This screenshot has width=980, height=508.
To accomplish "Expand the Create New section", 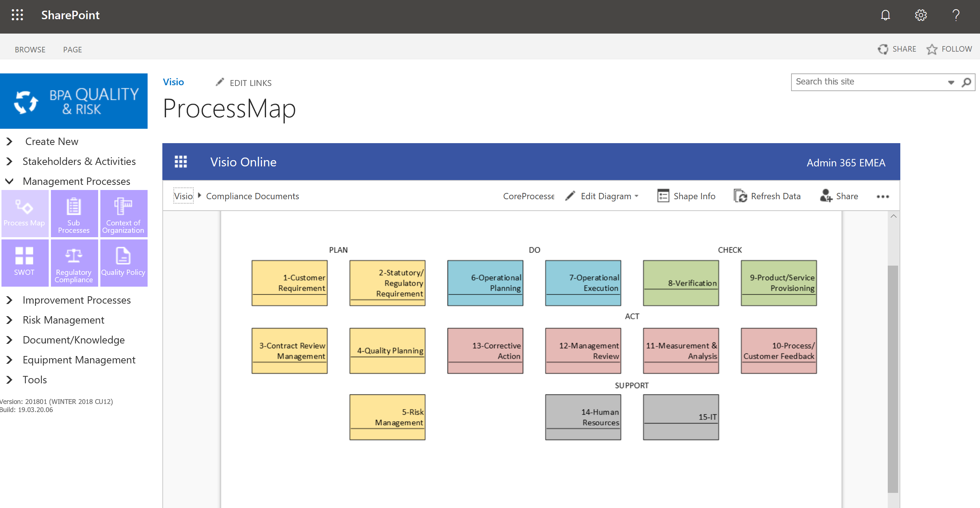I will pos(10,141).
